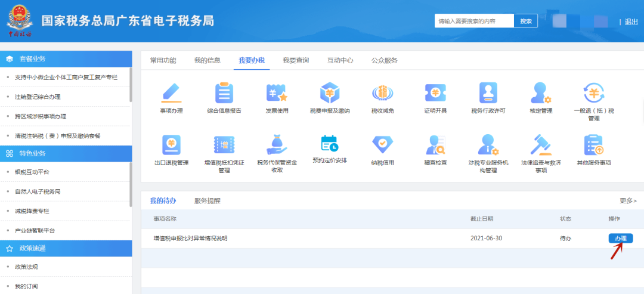Open the 事项办理 icon
This screenshot has width=644, height=294.
[x=171, y=93]
